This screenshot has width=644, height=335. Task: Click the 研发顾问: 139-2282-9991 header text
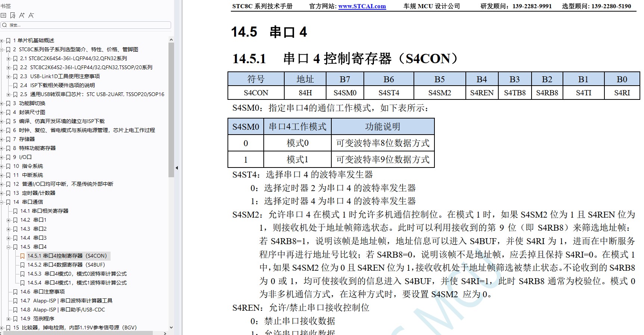(x=516, y=6)
